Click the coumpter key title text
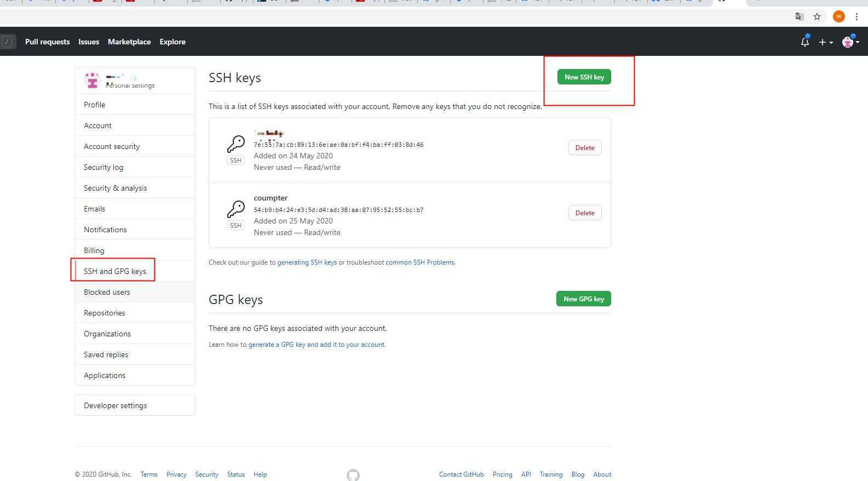The height and width of the screenshot is (481, 868). click(271, 198)
